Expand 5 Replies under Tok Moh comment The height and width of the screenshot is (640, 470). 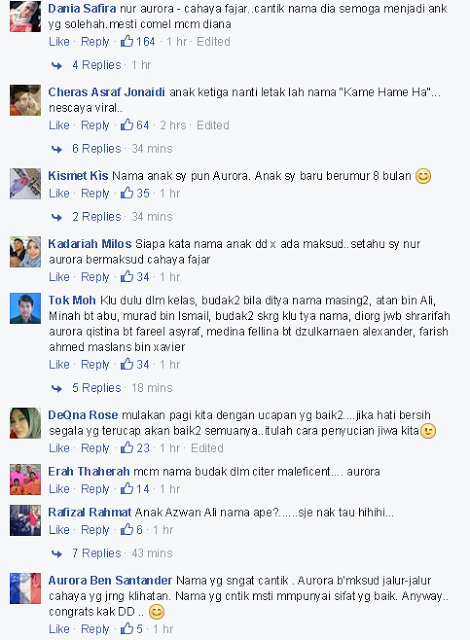tap(97, 388)
